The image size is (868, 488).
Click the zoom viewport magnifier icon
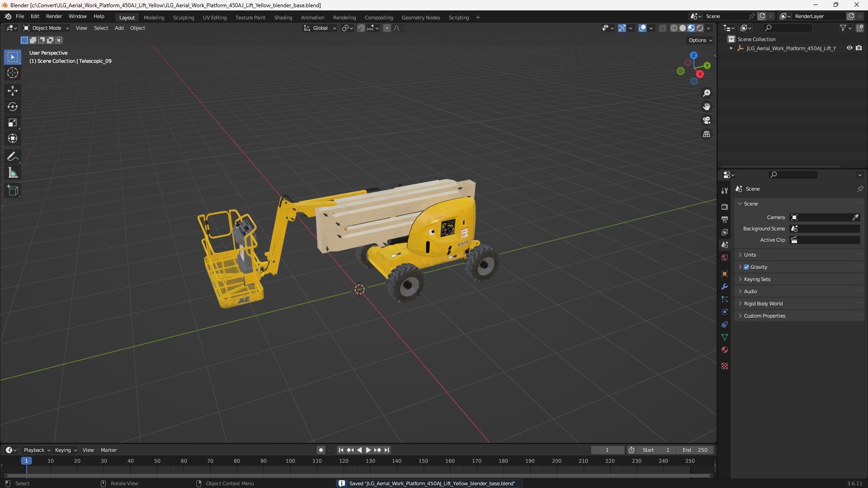click(707, 93)
